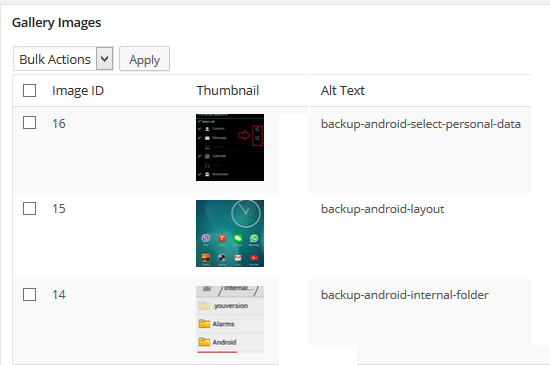The image size is (550, 365).
Task: Check the box for image ID 14
Action: point(29,295)
